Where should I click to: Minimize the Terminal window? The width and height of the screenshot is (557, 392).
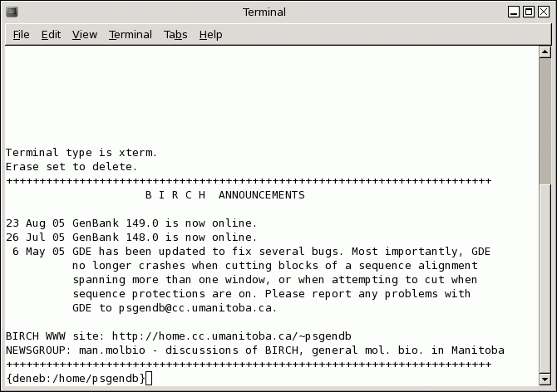[x=515, y=12]
